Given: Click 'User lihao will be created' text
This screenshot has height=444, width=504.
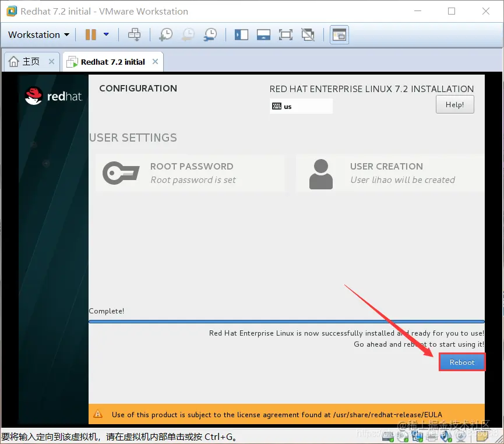Looking at the screenshot, I should (x=403, y=179).
